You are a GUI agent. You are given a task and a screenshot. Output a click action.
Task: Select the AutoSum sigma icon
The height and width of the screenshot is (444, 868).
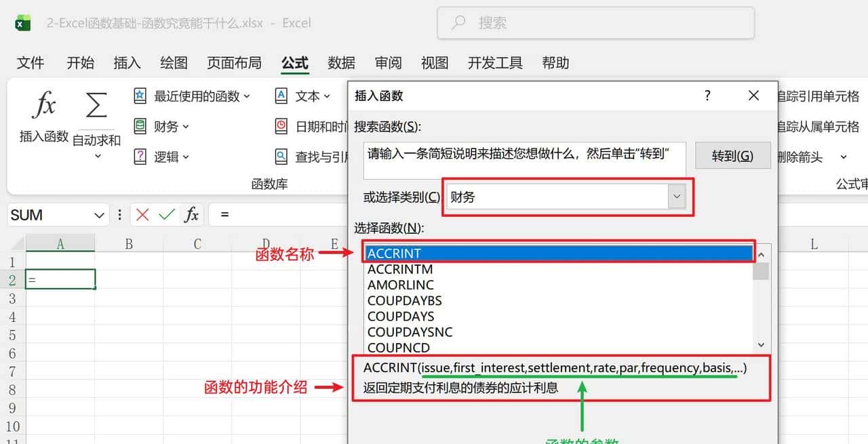point(96,105)
